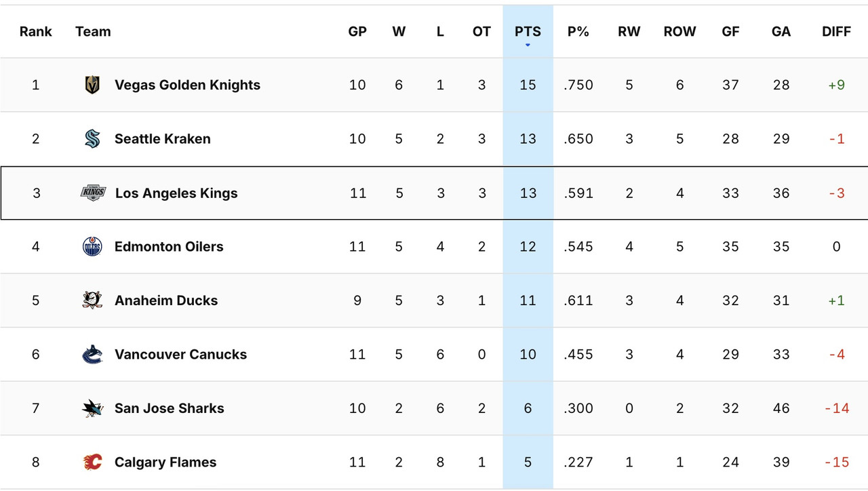
Task: Click the Vegas Golden Knights logo
Action: click(x=93, y=85)
